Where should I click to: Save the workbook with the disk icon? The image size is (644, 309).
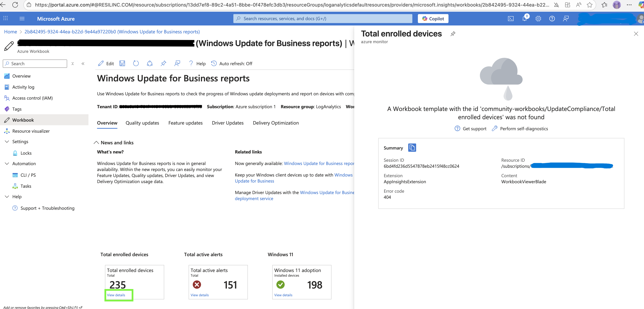point(122,63)
